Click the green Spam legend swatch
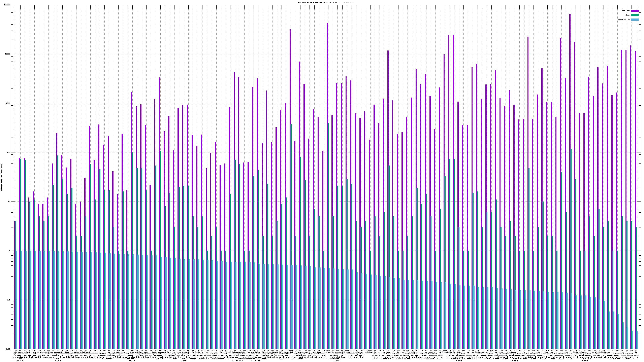This screenshot has height=362, width=644. click(635, 15)
